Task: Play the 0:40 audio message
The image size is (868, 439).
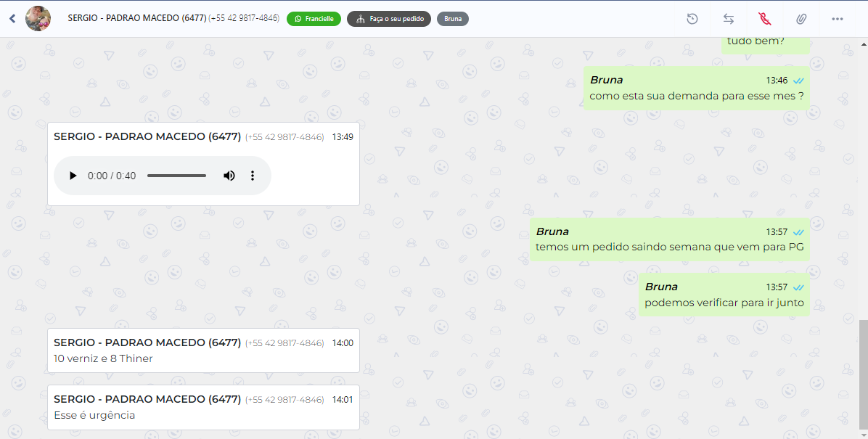Action: pyautogui.click(x=73, y=176)
